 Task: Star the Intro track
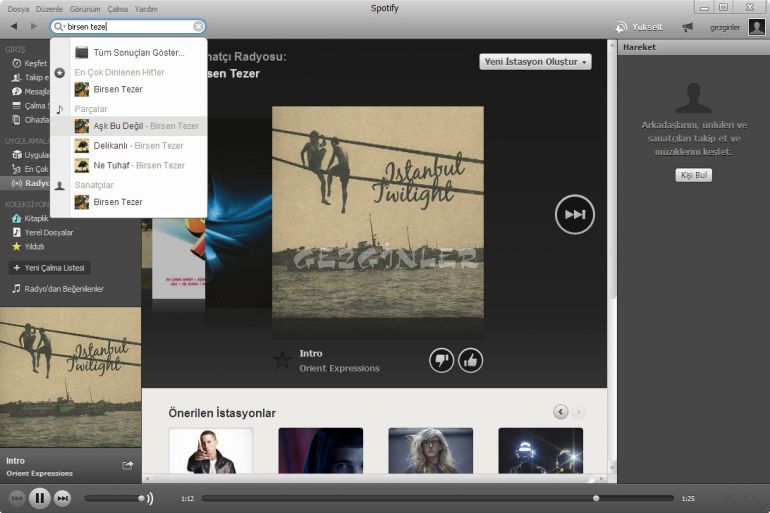tap(282, 360)
